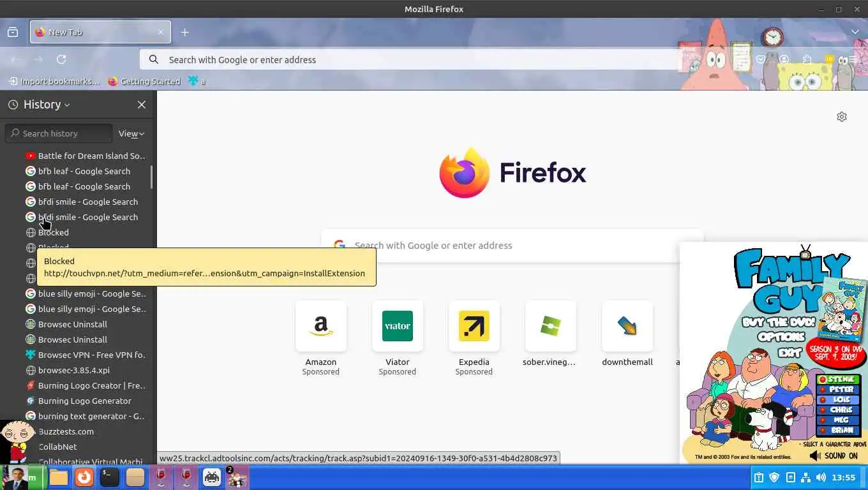This screenshot has width=868, height=490.
Task: Open the Getting Started bookmark
Action: 144,81
